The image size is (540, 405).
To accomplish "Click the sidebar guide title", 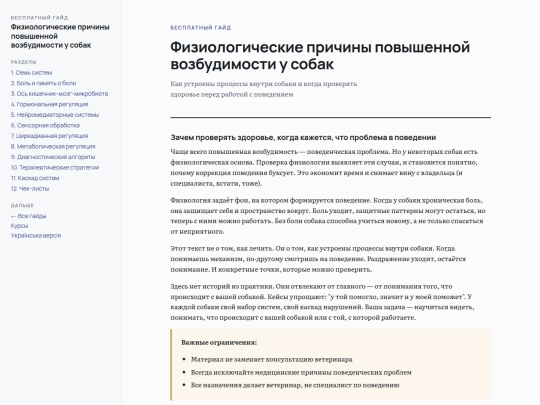I will (x=60, y=36).
